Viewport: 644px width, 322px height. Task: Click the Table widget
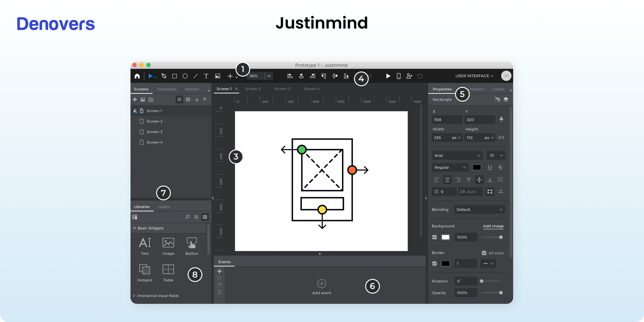click(x=168, y=273)
